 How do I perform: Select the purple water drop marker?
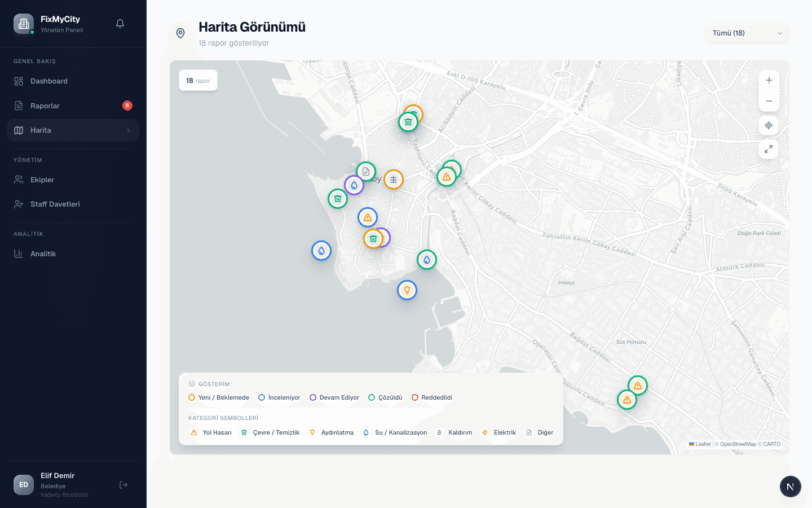(354, 185)
